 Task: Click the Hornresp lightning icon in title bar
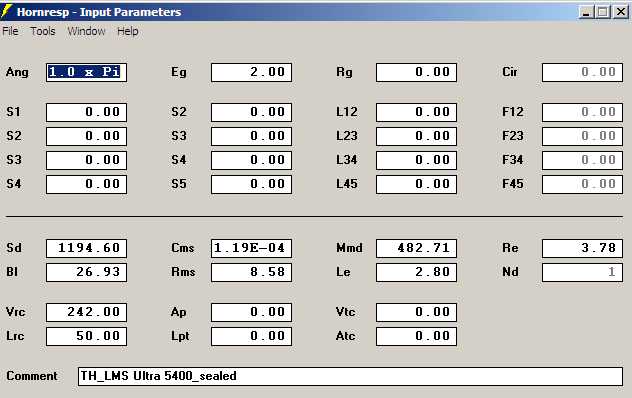[6, 11]
